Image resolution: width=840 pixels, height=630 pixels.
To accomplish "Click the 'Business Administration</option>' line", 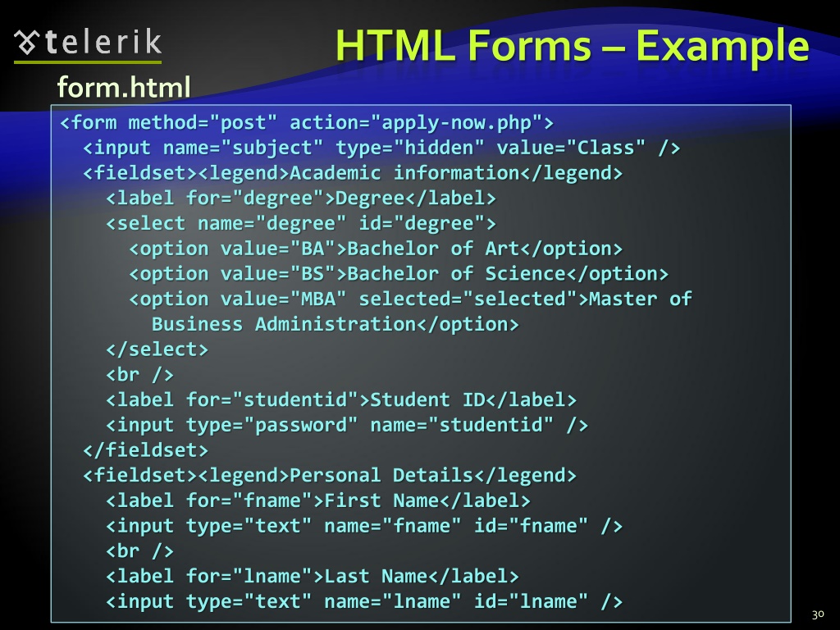I will point(336,324).
